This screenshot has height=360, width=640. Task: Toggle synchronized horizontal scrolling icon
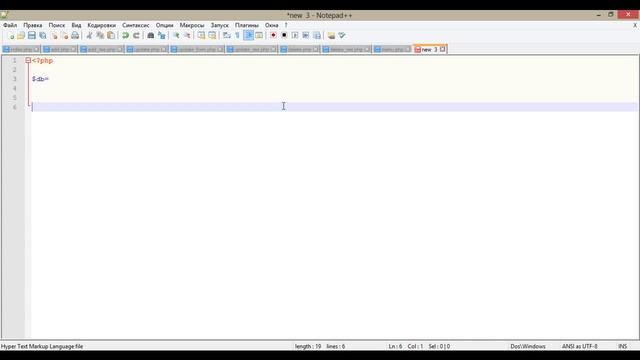tap(212, 36)
